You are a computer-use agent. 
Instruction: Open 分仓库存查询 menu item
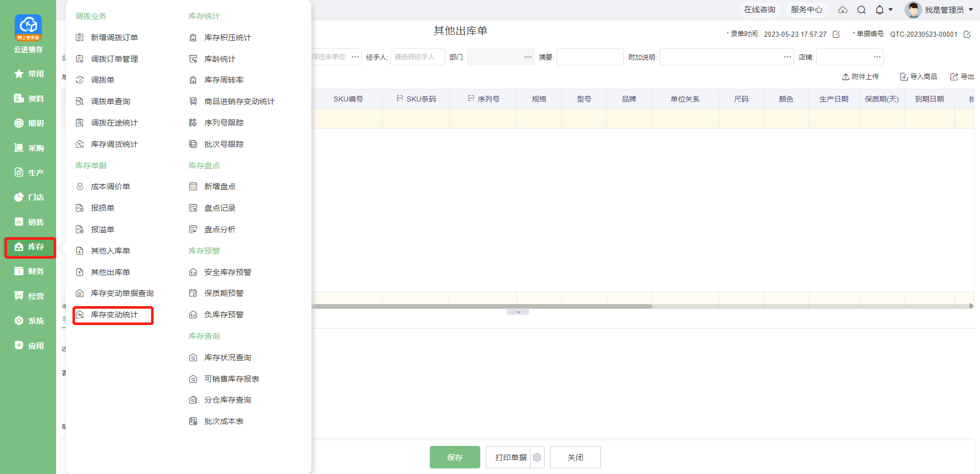coord(220,400)
